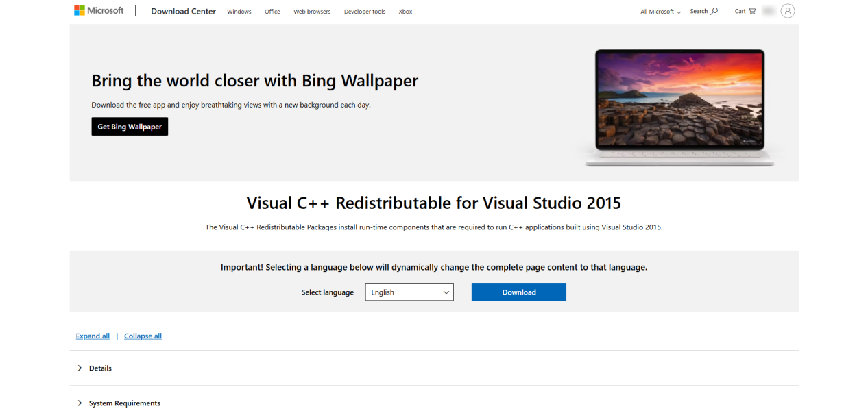
Task: Open the shopping cart icon
Action: coord(752,11)
